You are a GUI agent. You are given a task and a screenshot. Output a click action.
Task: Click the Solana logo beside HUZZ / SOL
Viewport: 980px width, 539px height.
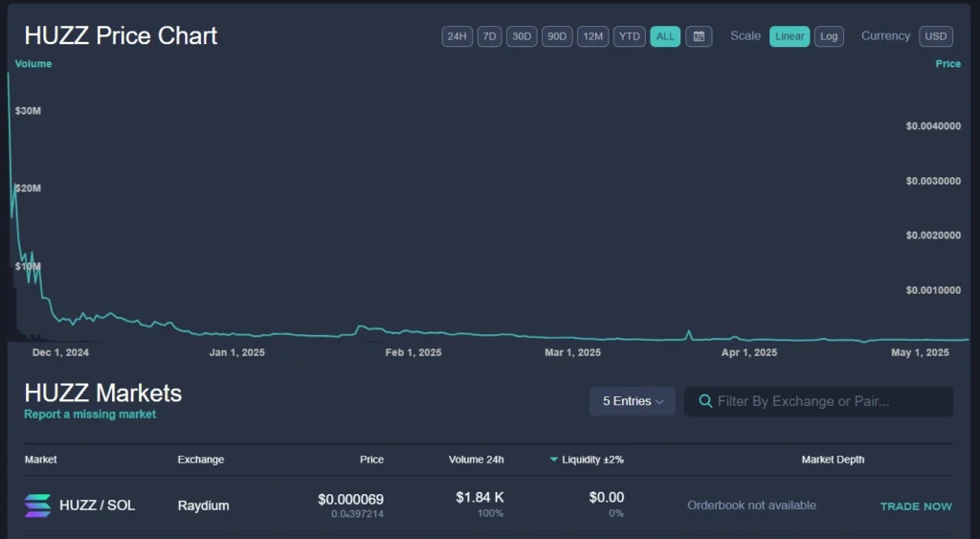pos(37,505)
